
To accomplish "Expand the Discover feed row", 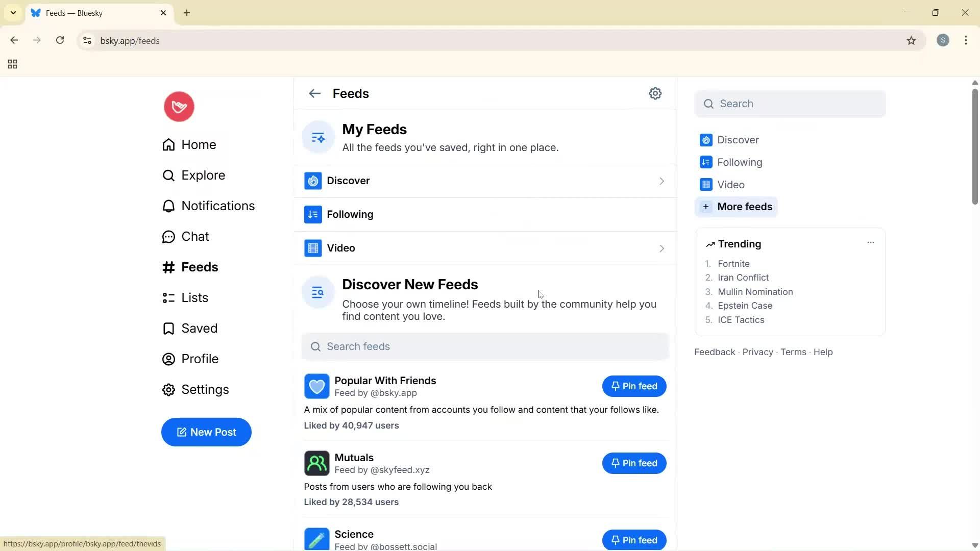I will pos(661,181).
